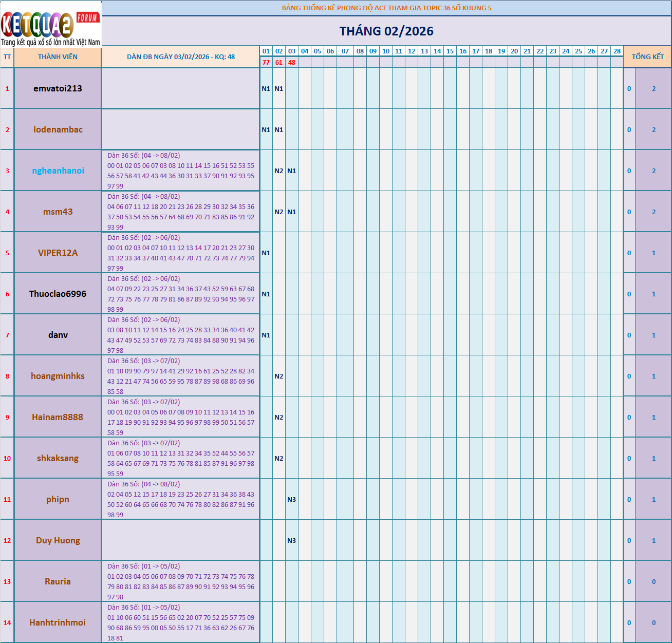Expand the Dàn 36 Số list for ngheanhanoi
This screenshot has width=672, height=643.
[180, 170]
